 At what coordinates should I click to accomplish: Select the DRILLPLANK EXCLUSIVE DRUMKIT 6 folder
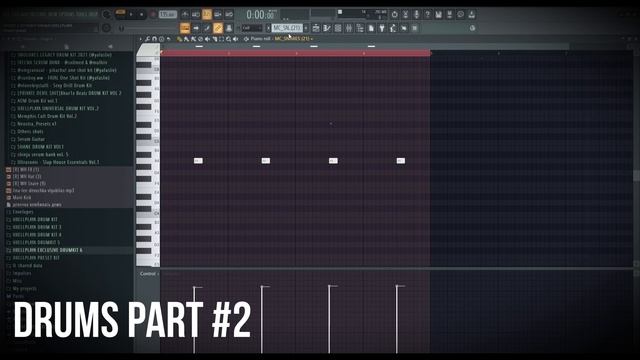point(47,250)
